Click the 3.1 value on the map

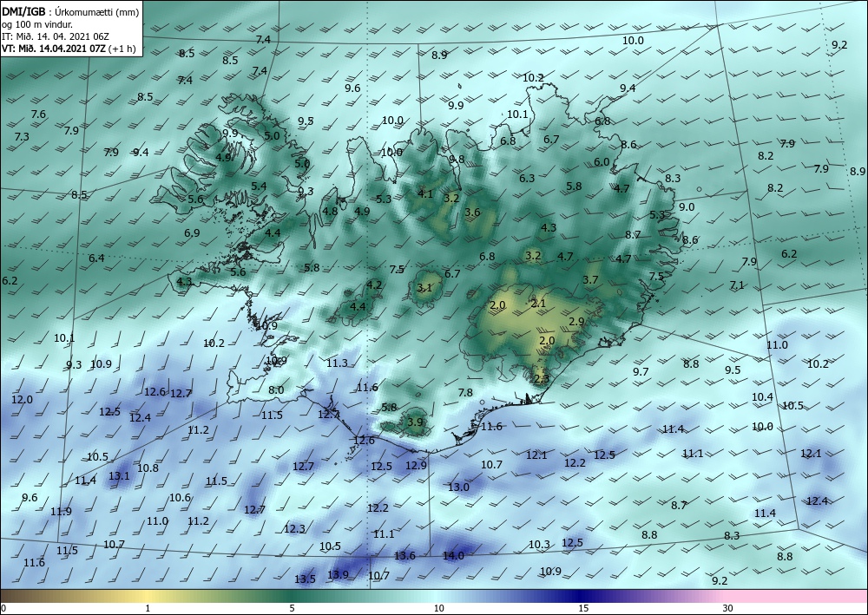tap(424, 288)
